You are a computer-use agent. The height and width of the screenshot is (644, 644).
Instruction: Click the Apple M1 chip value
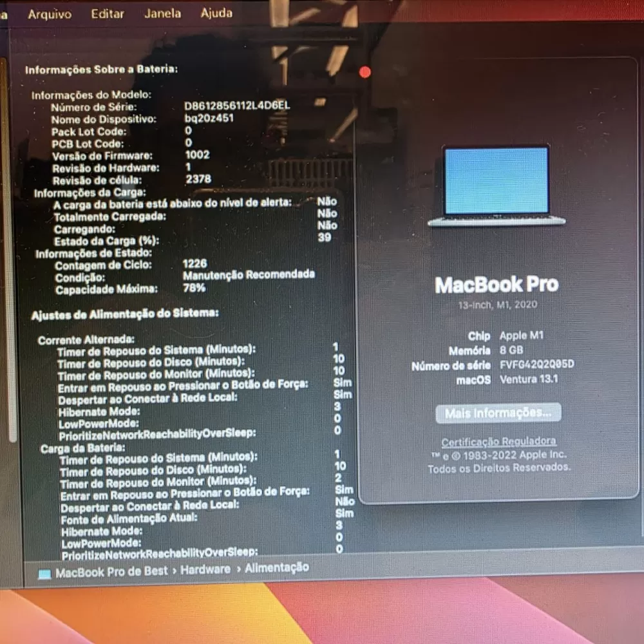click(x=522, y=336)
